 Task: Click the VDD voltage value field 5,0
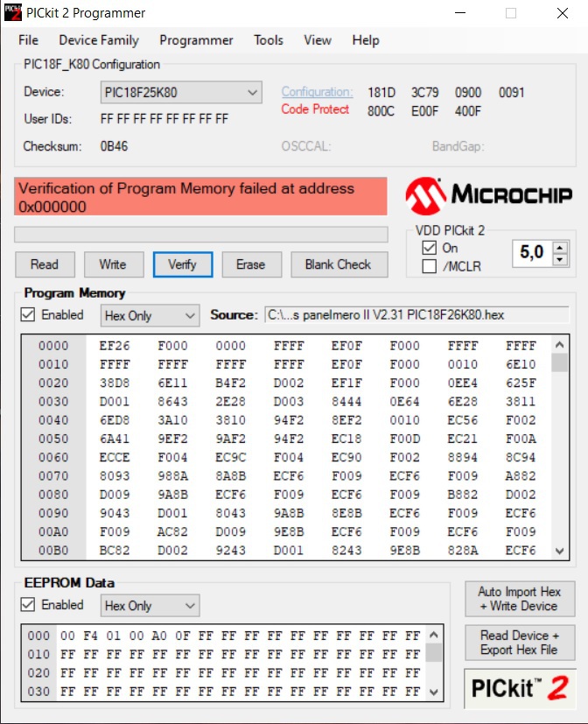tap(532, 253)
